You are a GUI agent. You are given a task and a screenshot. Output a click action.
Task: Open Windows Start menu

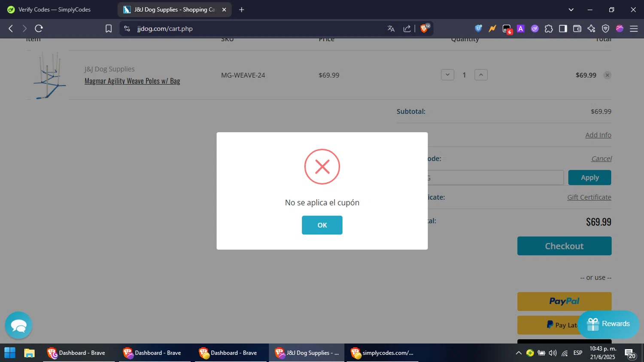tap(9, 353)
